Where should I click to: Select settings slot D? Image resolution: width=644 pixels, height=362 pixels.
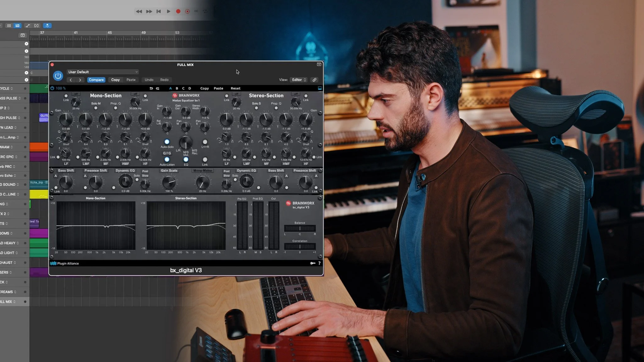point(190,88)
